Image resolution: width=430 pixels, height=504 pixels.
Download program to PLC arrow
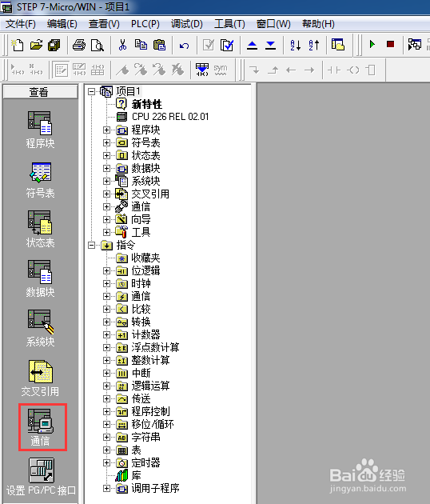click(x=271, y=45)
